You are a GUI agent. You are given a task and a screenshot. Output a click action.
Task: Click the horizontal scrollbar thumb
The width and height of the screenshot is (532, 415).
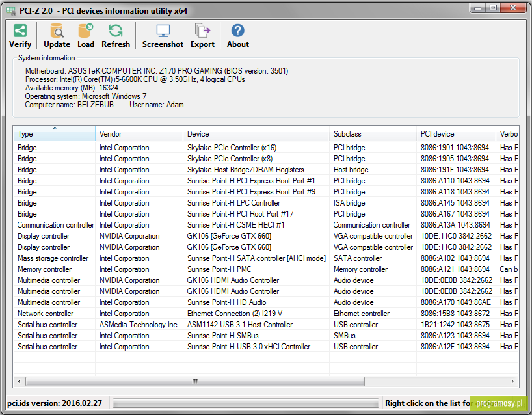[195, 381]
